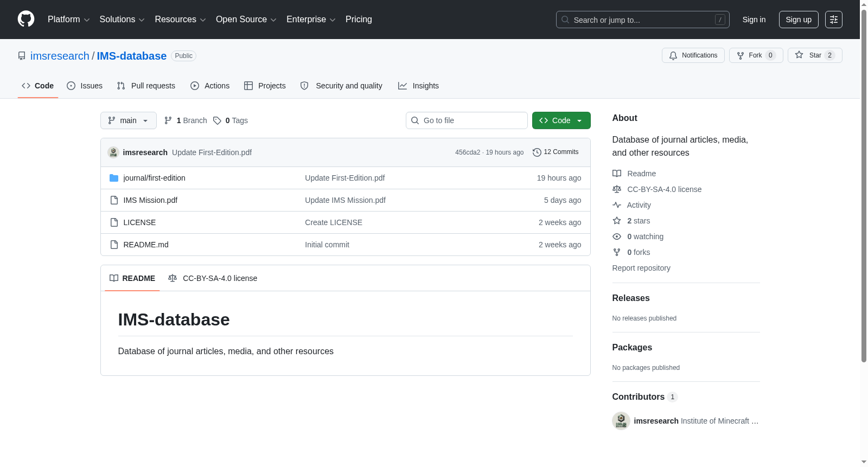
Task: Click the fork icon in the Fork button
Action: tap(741, 55)
